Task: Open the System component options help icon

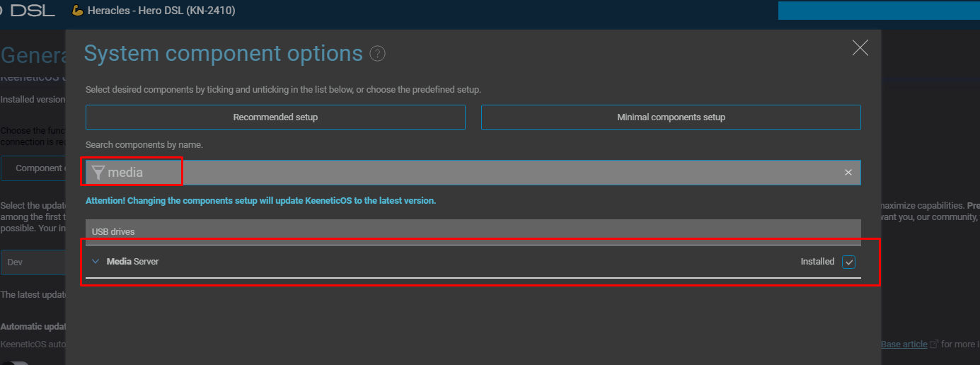Action: tap(378, 54)
